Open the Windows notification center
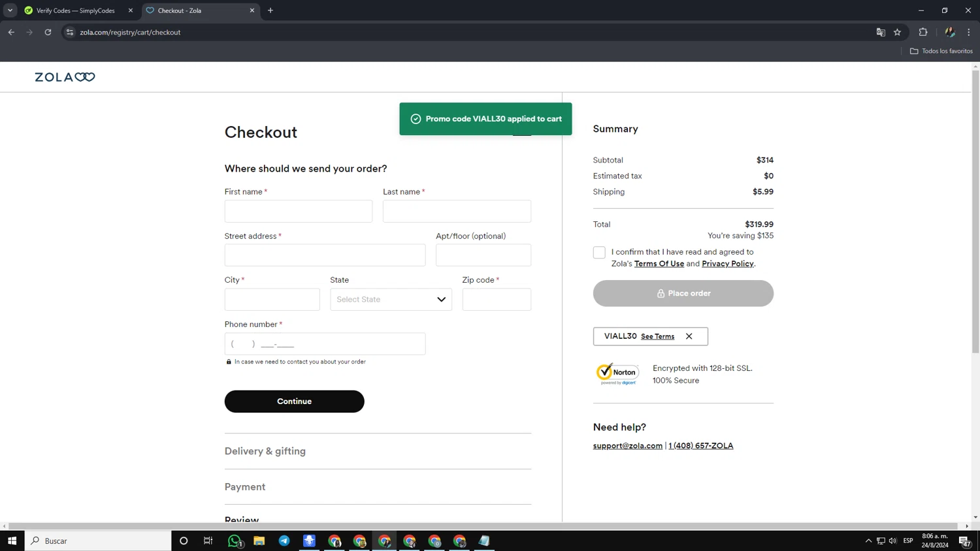 pos(964,541)
